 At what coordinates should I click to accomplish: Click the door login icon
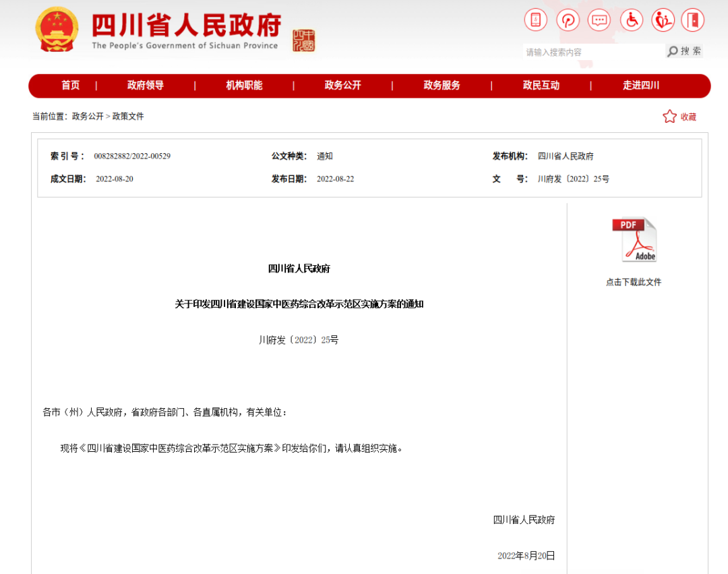click(x=693, y=20)
